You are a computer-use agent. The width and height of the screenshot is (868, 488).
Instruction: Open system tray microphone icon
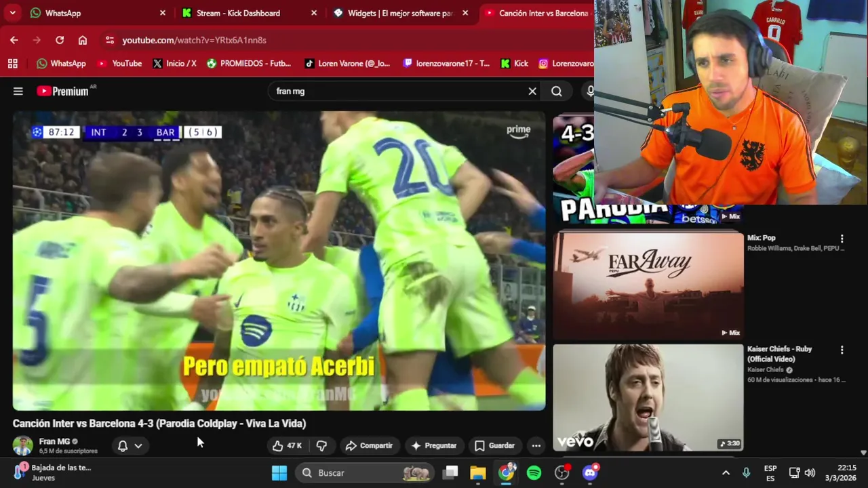pyautogui.click(x=747, y=472)
